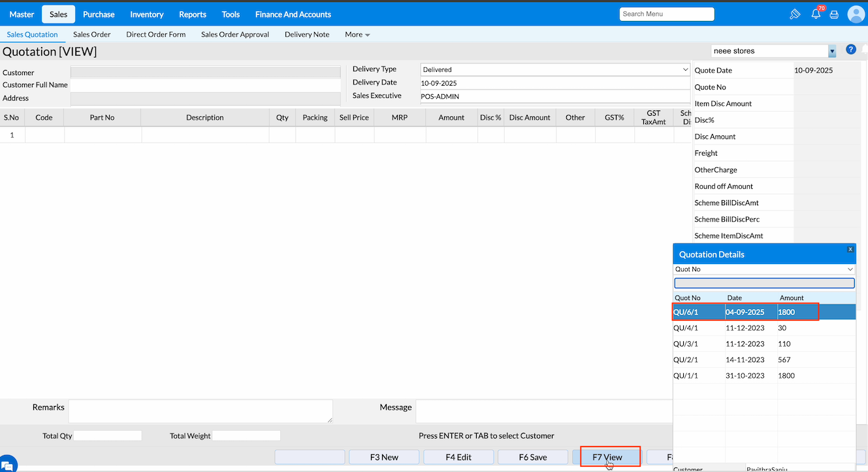This screenshot has width=868, height=472.
Task: Click the F7 View button
Action: point(607,457)
